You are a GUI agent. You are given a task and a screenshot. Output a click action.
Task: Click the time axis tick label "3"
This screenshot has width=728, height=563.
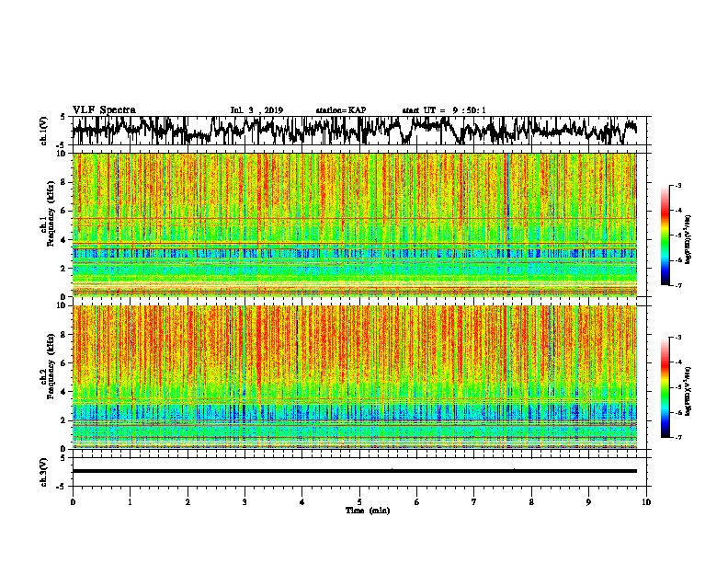[x=245, y=502]
